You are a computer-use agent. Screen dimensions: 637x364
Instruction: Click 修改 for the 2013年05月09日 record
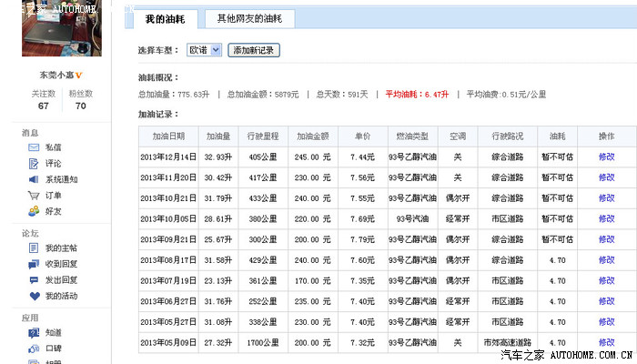point(606,342)
